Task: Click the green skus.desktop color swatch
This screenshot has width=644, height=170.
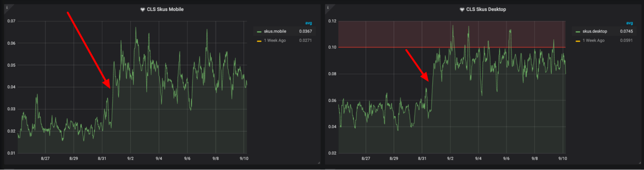Action: tap(578, 32)
